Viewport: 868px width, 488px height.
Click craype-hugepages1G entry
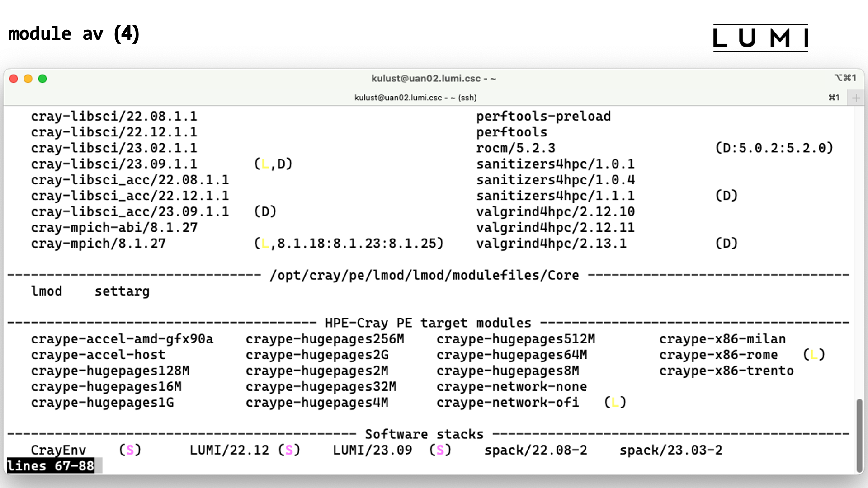point(102,403)
